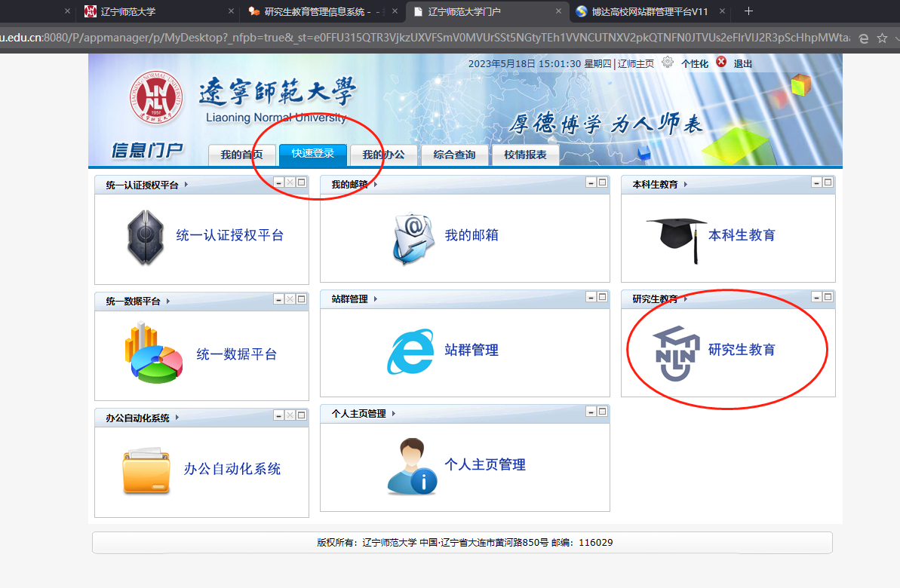Click the graduation cap icon for 本科生教育
900x588 pixels.
[677, 240]
